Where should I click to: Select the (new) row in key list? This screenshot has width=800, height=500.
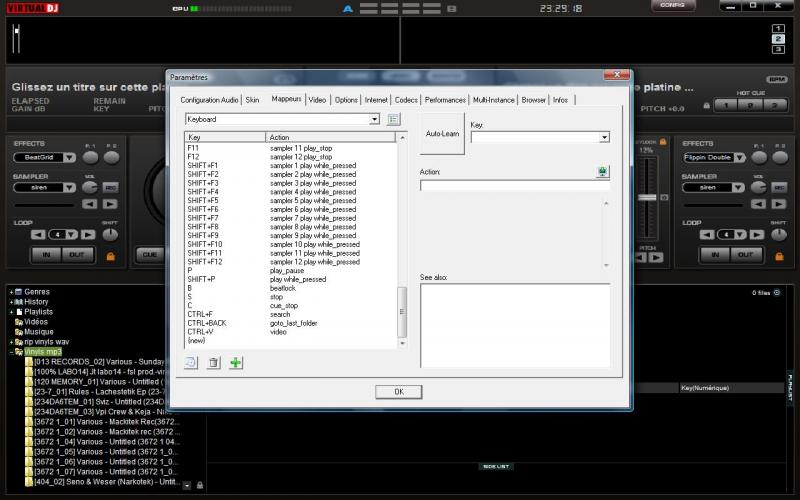pos(291,341)
